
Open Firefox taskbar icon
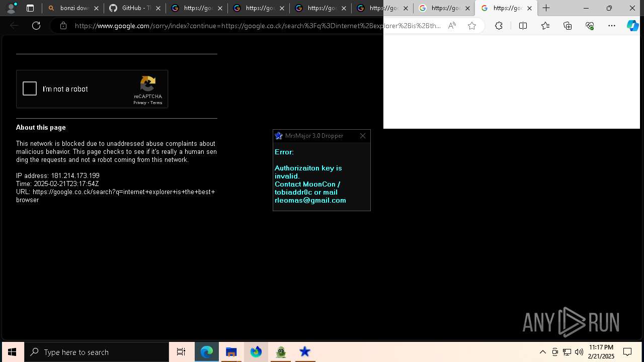[x=256, y=352]
